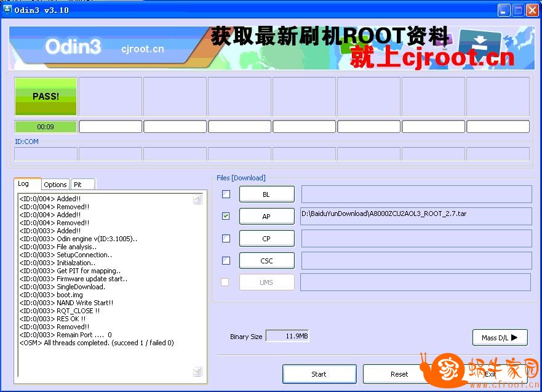The height and width of the screenshot is (392, 542).
Task: Select log line 'All threads completed'
Action: click(x=97, y=343)
